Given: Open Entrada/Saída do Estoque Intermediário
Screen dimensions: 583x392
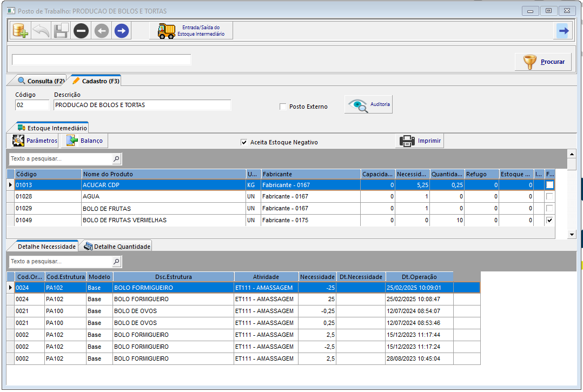Looking at the screenshot, I should pyautogui.click(x=191, y=31).
